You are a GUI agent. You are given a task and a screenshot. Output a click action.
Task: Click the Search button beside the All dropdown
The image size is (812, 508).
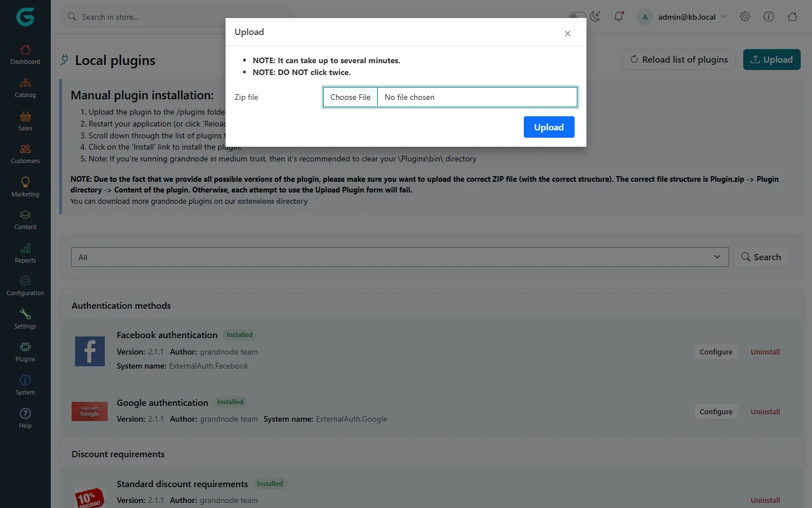(x=761, y=257)
